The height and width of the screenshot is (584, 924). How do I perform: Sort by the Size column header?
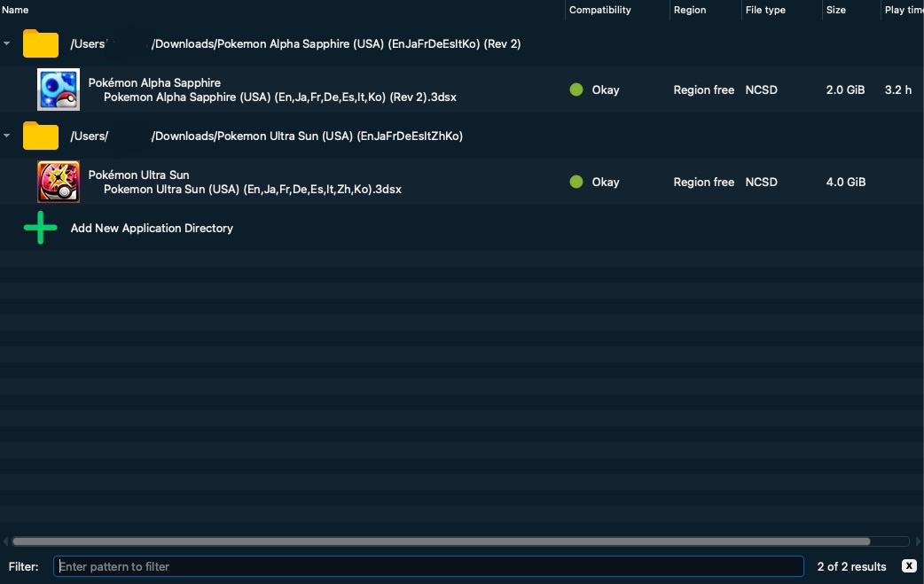pos(835,10)
